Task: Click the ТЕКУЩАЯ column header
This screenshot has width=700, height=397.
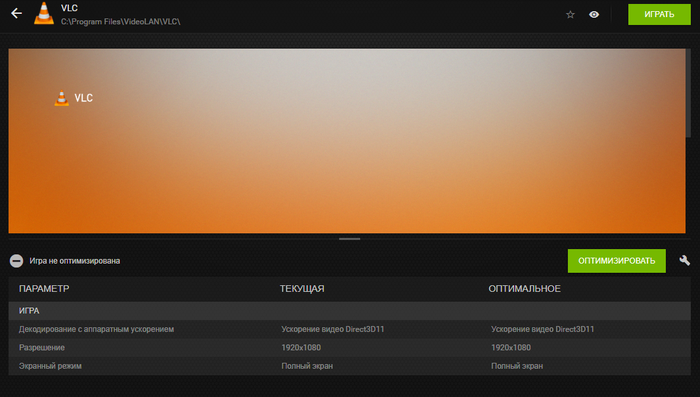Action: click(302, 289)
